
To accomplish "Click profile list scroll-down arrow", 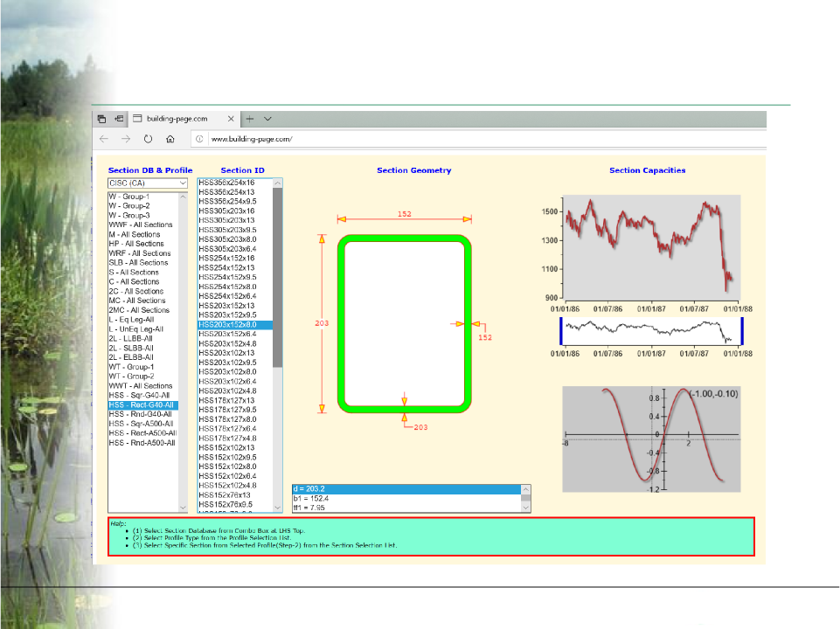I will tap(184, 508).
